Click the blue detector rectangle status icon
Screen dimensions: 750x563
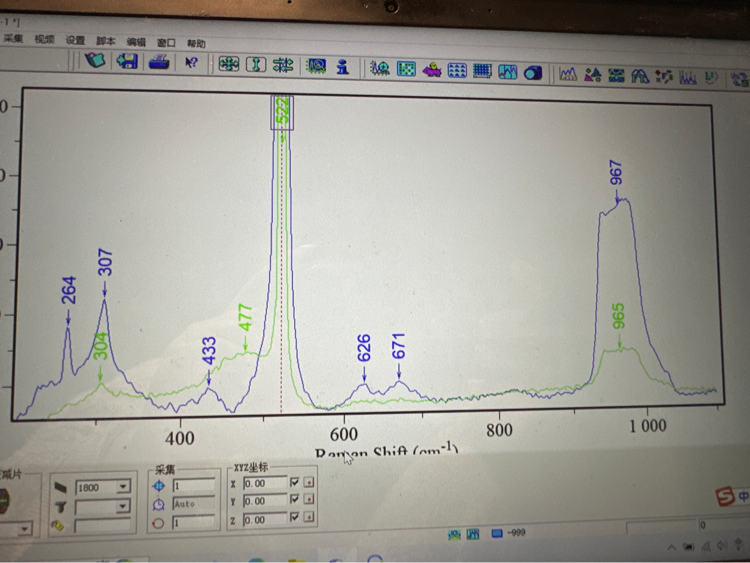497,533
